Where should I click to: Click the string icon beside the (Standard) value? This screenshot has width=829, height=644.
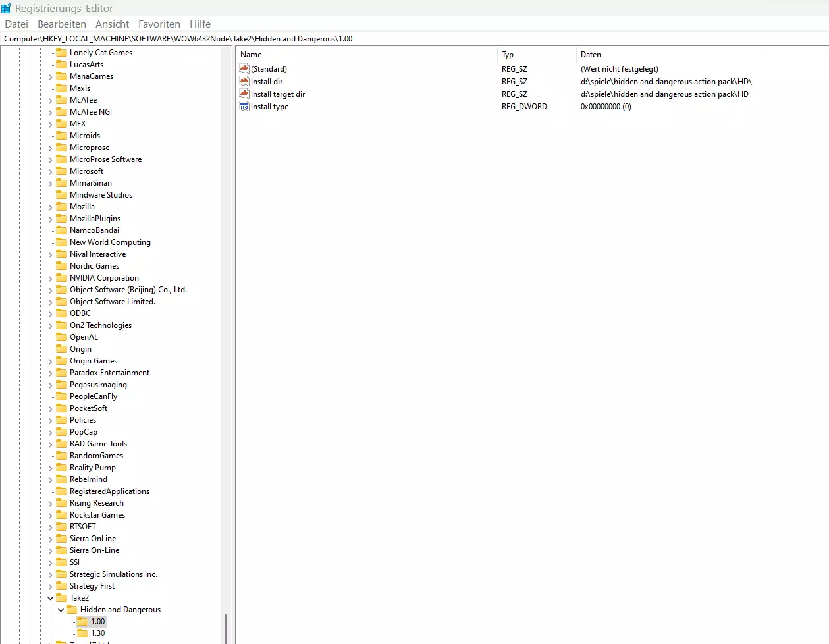pos(244,68)
